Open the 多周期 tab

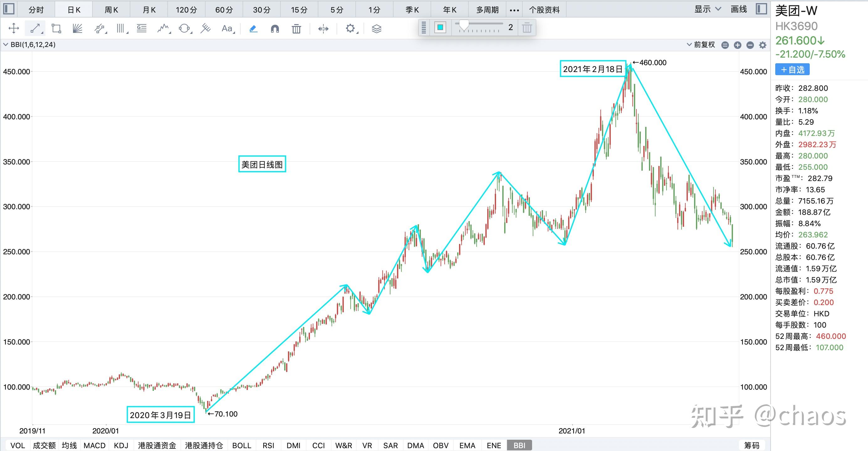coord(487,9)
